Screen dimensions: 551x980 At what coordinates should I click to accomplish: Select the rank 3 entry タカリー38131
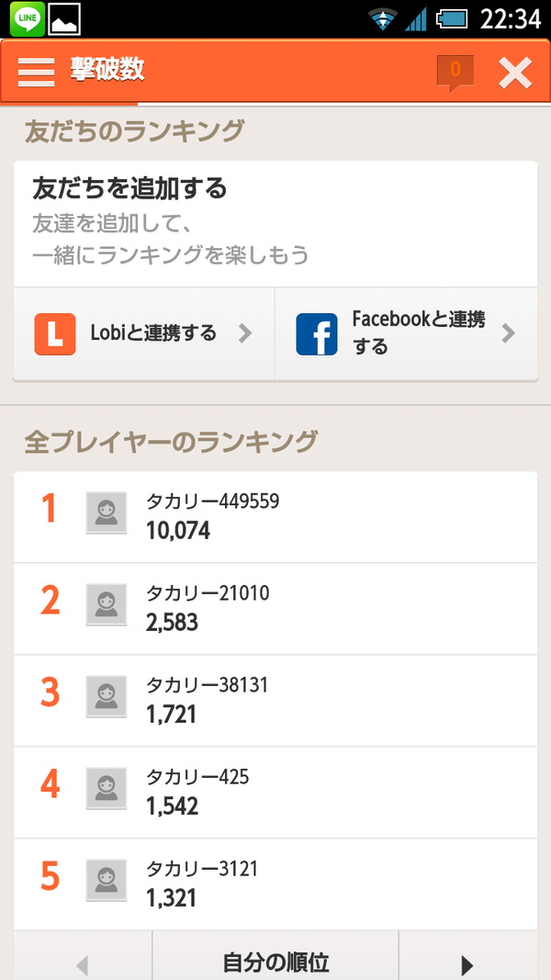pos(275,701)
